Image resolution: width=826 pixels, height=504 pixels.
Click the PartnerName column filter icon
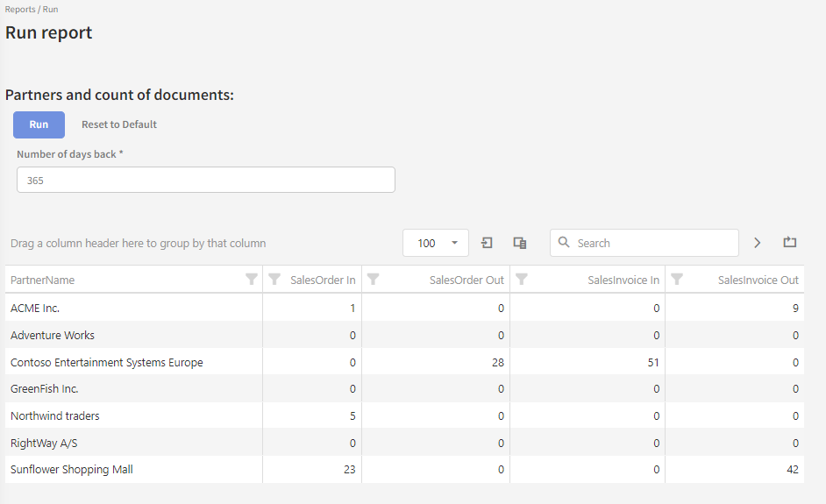click(252, 280)
